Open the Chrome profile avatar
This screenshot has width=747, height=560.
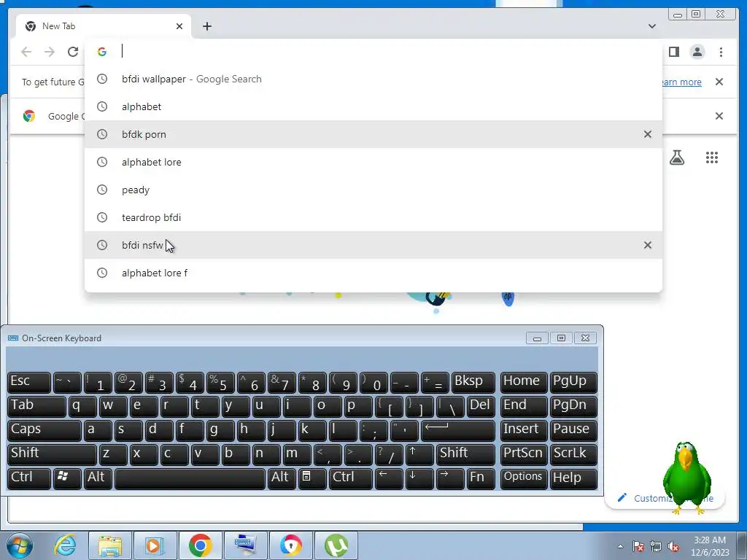click(x=697, y=52)
